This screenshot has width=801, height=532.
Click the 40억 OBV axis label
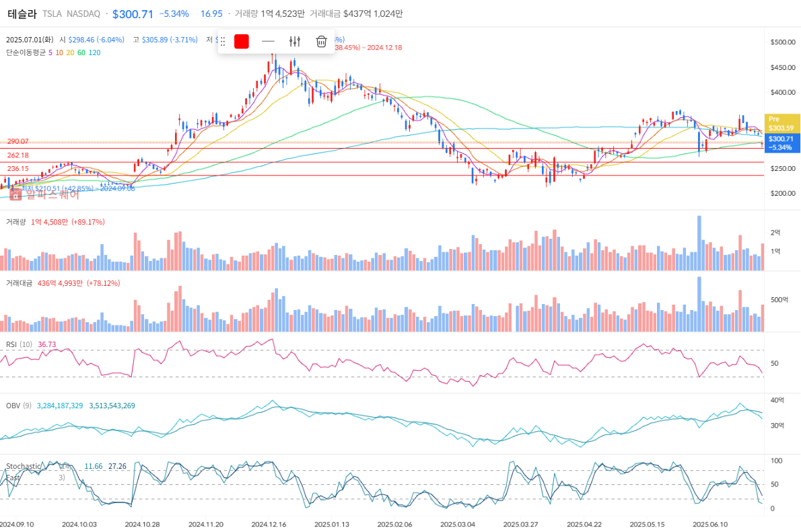pos(777,400)
